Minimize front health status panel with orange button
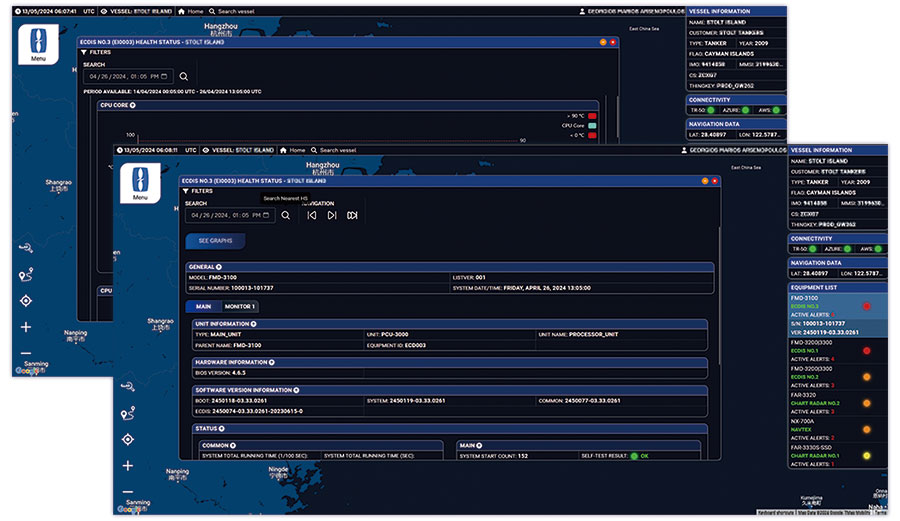The width and height of the screenshot is (900, 521). coord(705,181)
